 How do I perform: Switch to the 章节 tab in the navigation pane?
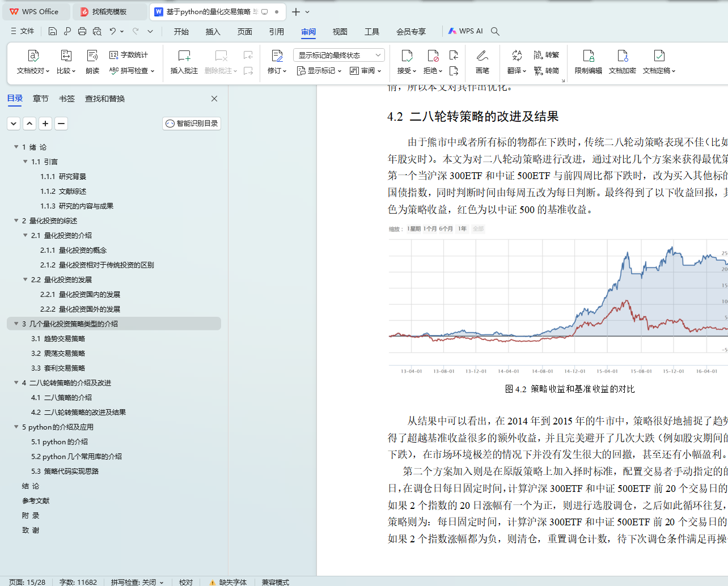41,99
